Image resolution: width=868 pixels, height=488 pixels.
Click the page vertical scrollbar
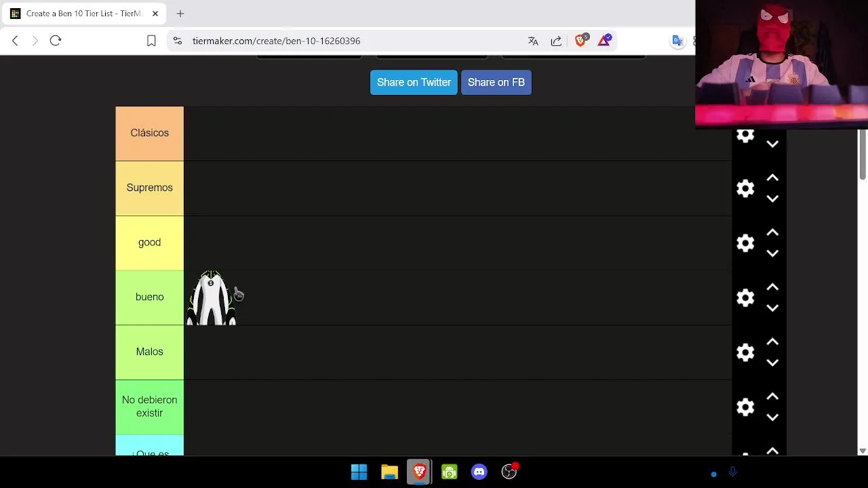863,155
